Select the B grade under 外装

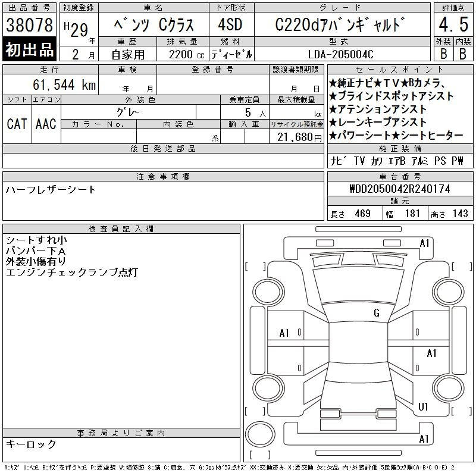point(443,53)
